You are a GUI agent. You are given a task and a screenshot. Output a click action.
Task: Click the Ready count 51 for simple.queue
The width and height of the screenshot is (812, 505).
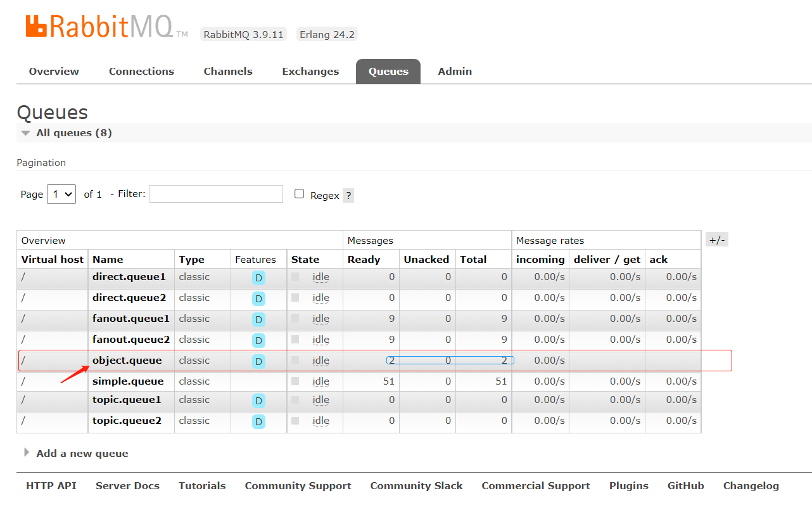388,381
